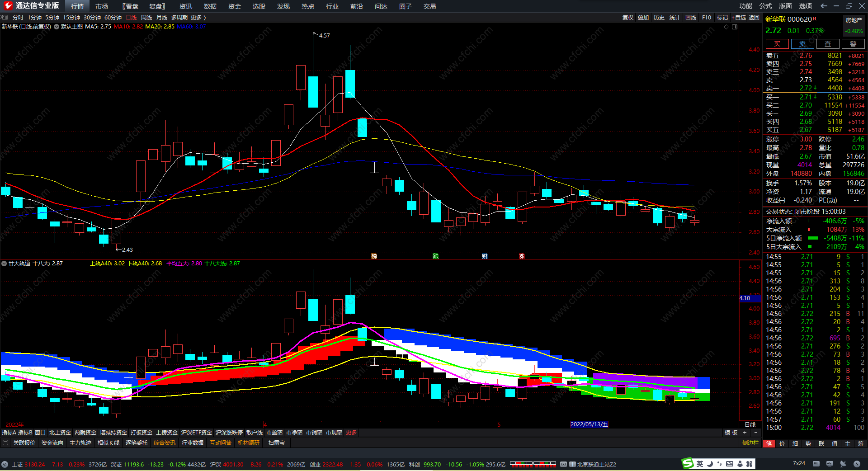Click the plus button beside 模板
This screenshot has width=868, height=471.
745,433
